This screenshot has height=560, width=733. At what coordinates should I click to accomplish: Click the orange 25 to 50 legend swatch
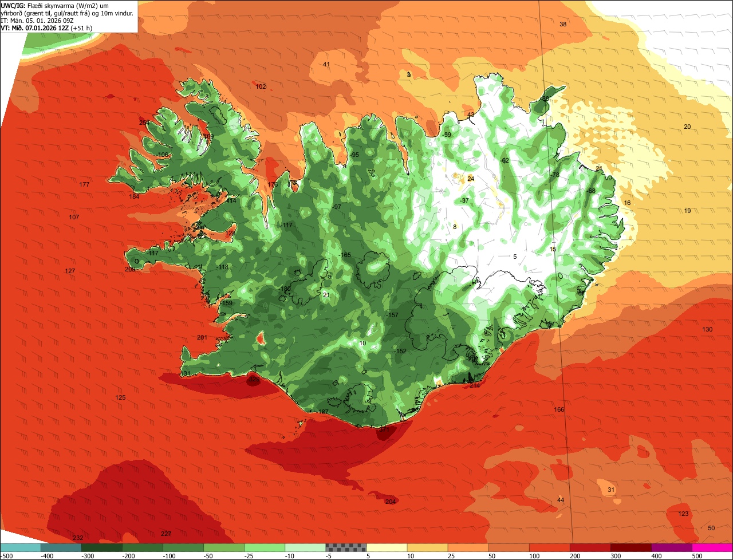point(468,547)
